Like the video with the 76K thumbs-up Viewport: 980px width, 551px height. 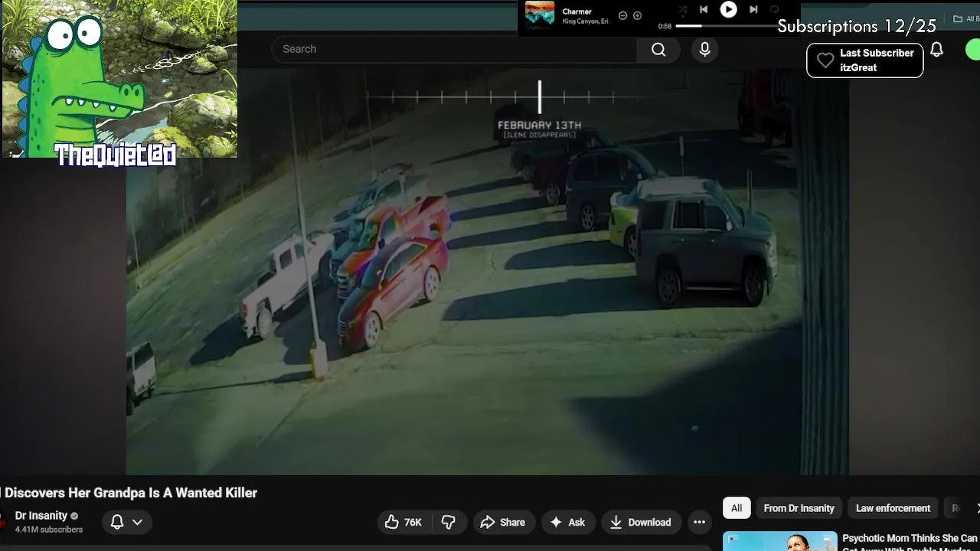(403, 522)
